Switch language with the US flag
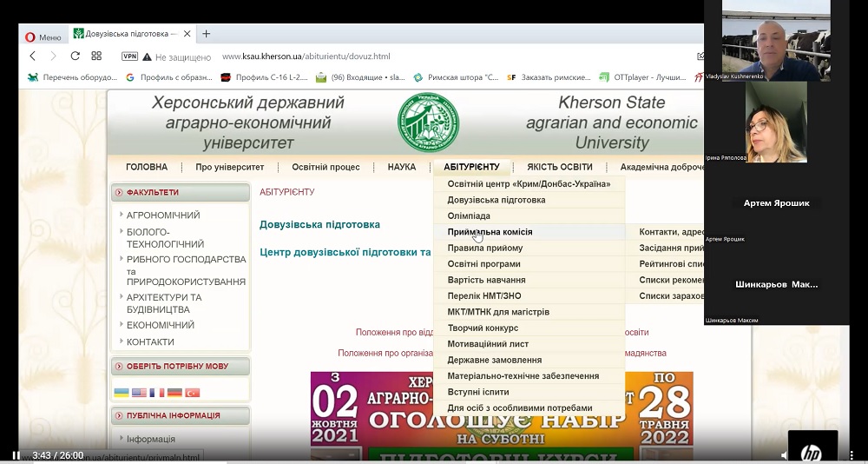 [x=139, y=393]
